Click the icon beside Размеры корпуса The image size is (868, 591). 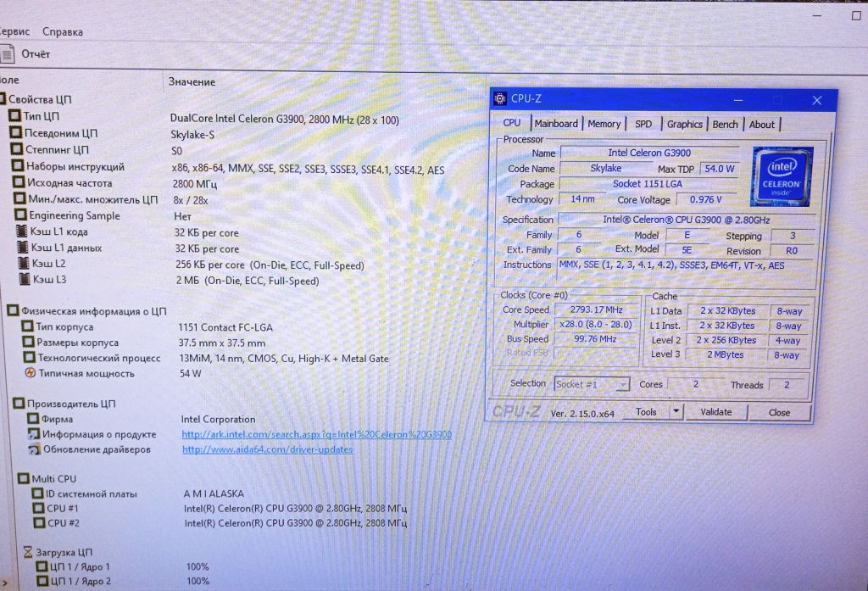pos(28,342)
